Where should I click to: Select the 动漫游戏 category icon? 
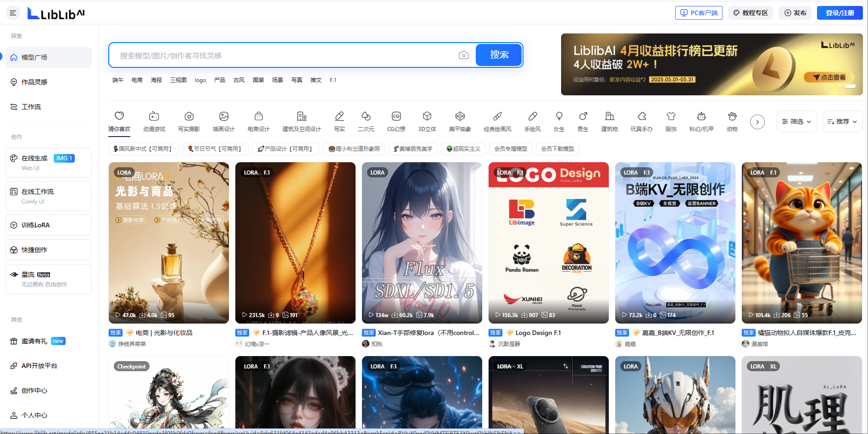click(154, 116)
